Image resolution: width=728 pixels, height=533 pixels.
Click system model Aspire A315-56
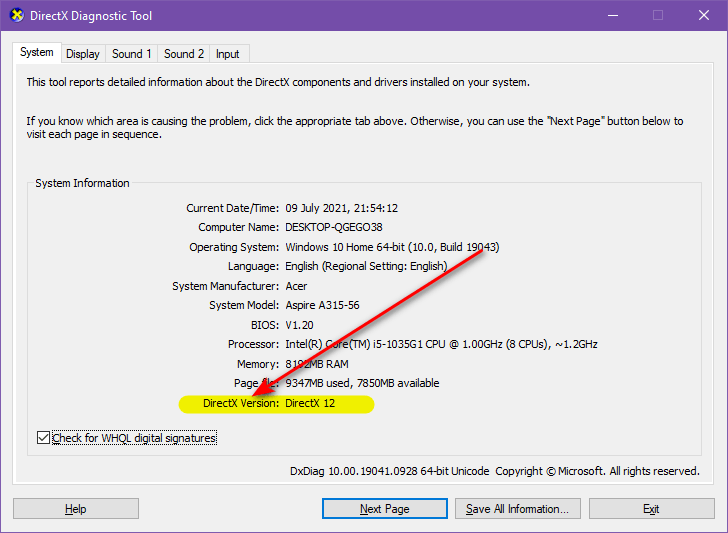click(x=322, y=305)
